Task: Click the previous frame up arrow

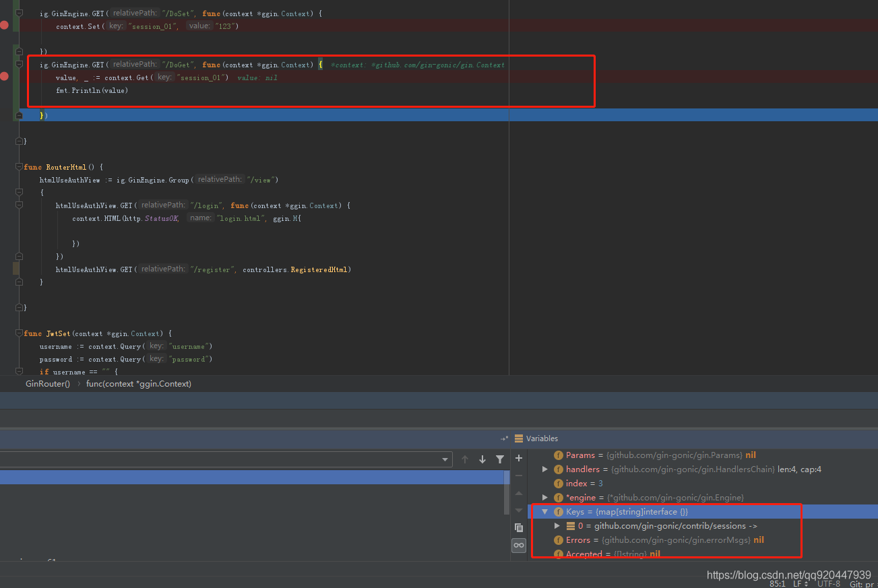Action: coord(465,459)
